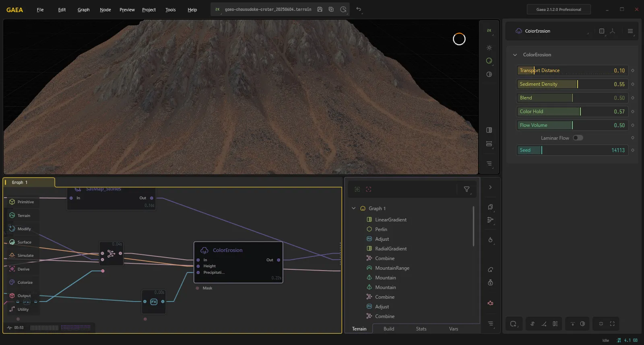Toggle the Mask port on ColorErosion node

(x=197, y=288)
